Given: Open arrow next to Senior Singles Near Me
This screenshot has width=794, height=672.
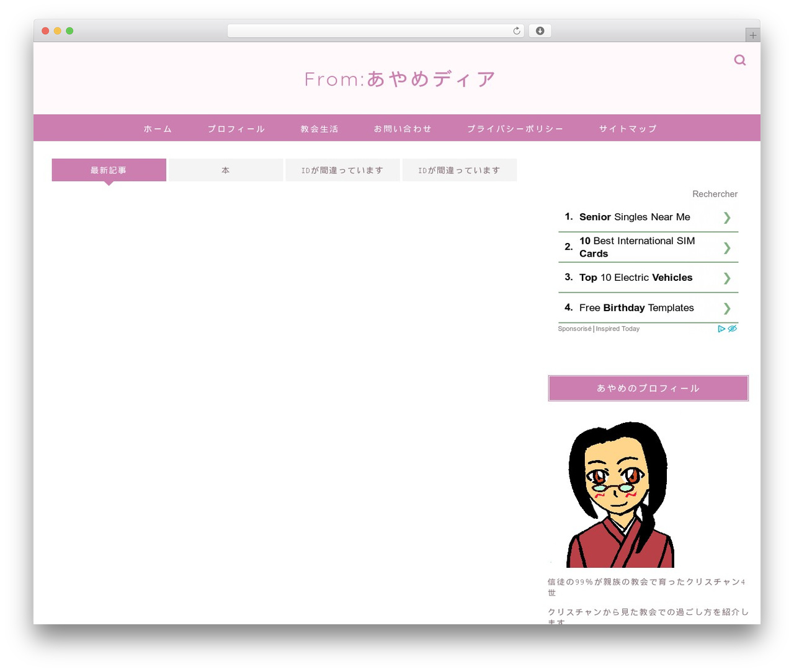Looking at the screenshot, I should click(727, 218).
